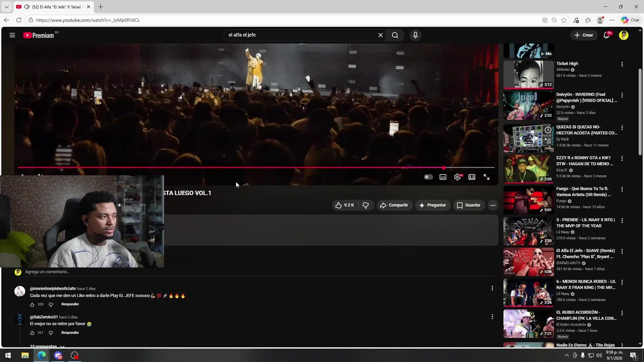Toggle the autoplay switch in the player

(428, 177)
